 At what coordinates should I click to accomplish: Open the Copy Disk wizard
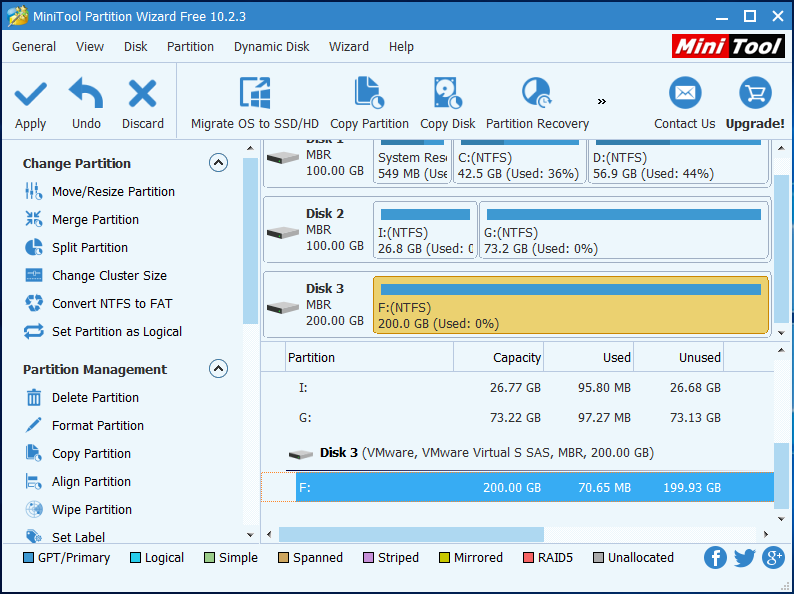(x=448, y=103)
